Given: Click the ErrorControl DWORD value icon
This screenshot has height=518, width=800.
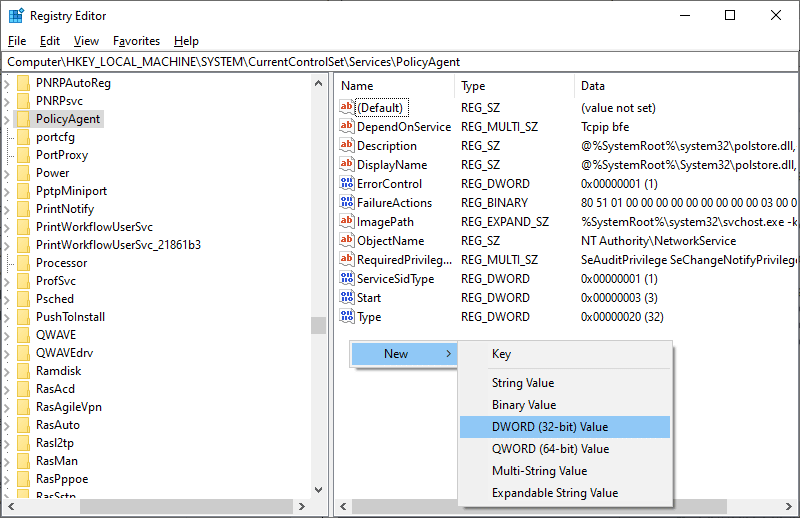Looking at the screenshot, I should pyautogui.click(x=347, y=183).
